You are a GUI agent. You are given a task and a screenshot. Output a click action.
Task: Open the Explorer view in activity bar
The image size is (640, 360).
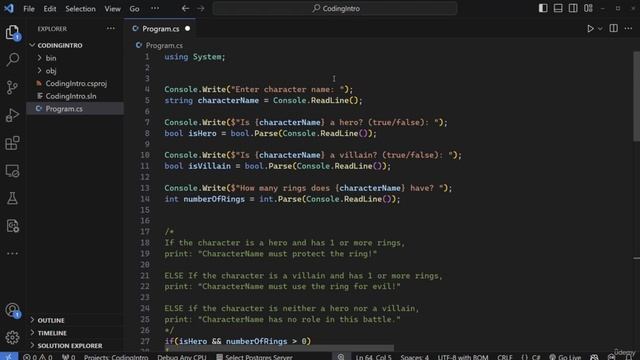[x=12, y=32]
